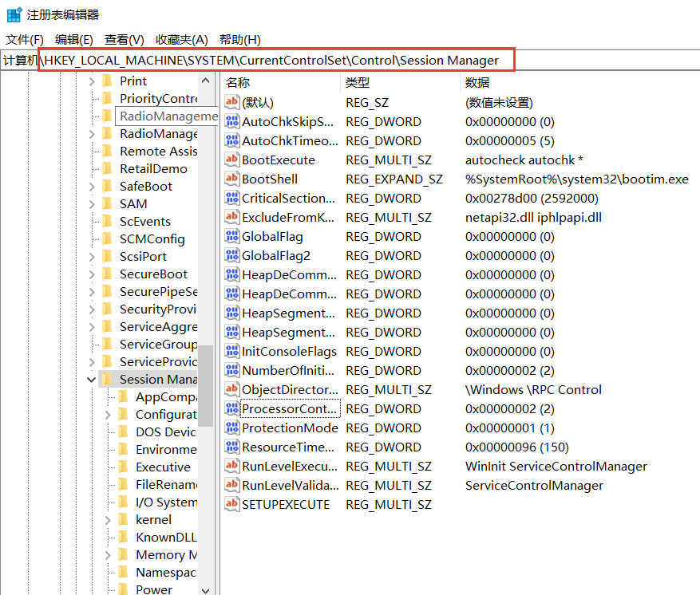This screenshot has height=595, width=700.
Task: Select the DOS Devic subkey in tree
Action: coord(166,431)
